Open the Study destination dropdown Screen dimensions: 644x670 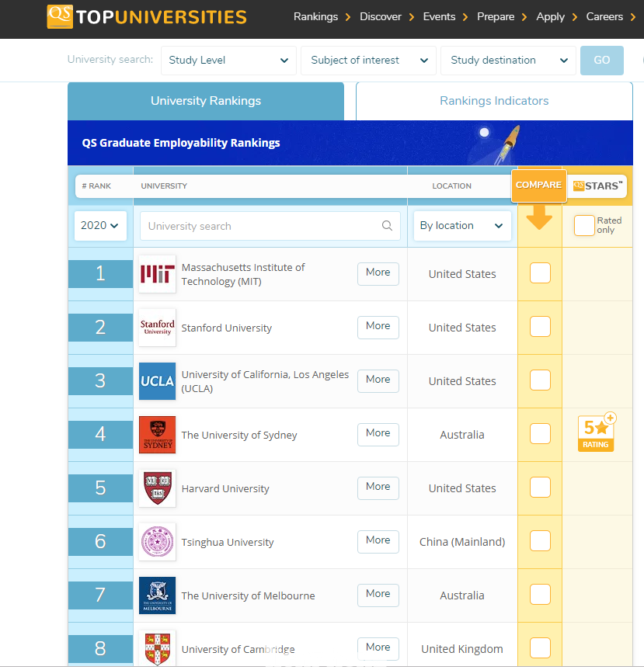[508, 61]
